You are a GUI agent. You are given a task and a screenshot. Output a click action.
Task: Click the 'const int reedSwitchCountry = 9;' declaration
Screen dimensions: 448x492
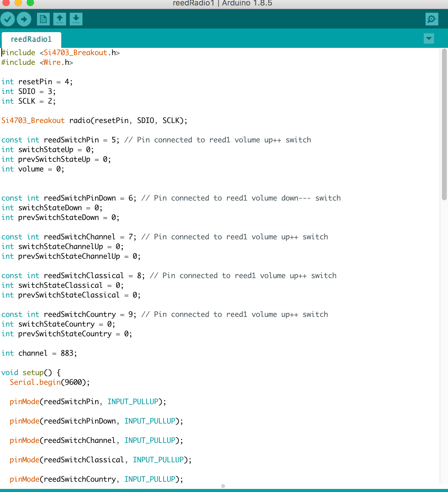[x=69, y=314]
